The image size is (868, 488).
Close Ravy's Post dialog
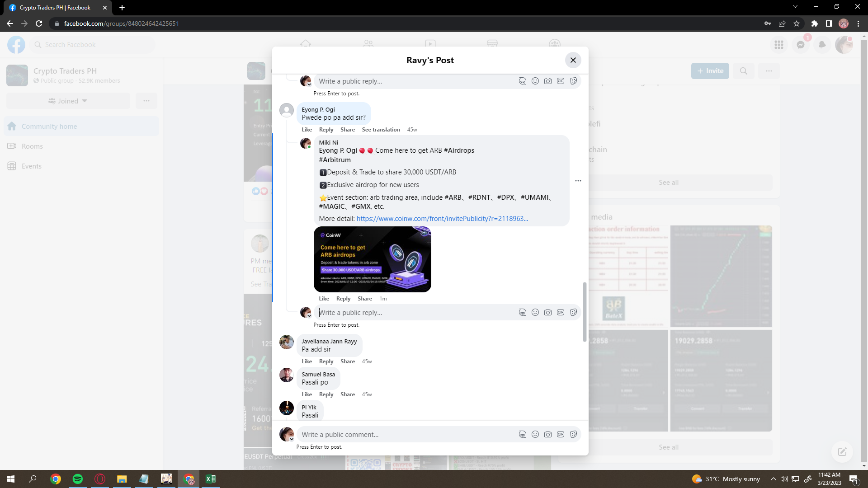click(x=573, y=60)
